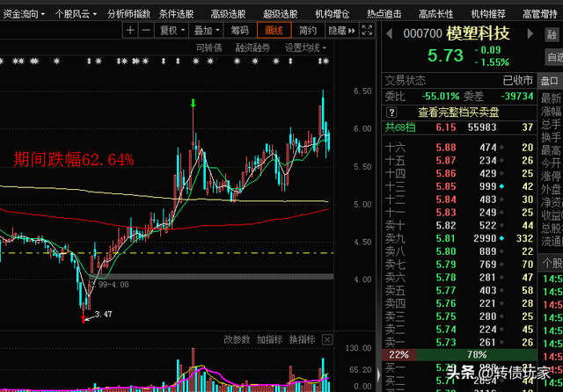563x392 pixels.
Task: Open the 高级选股 menu
Action: click(229, 14)
